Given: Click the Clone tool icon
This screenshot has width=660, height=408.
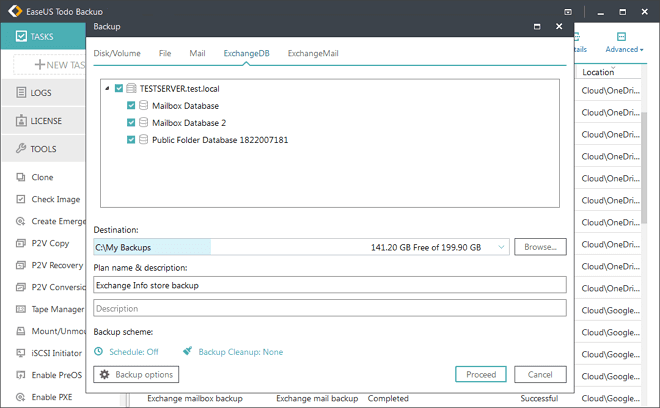Looking at the screenshot, I should click(x=21, y=177).
